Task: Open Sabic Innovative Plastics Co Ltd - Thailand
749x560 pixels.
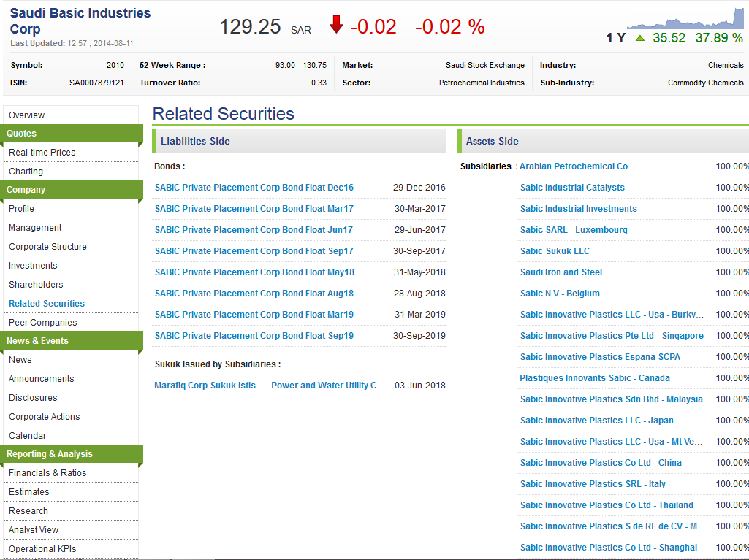Action: click(x=607, y=505)
